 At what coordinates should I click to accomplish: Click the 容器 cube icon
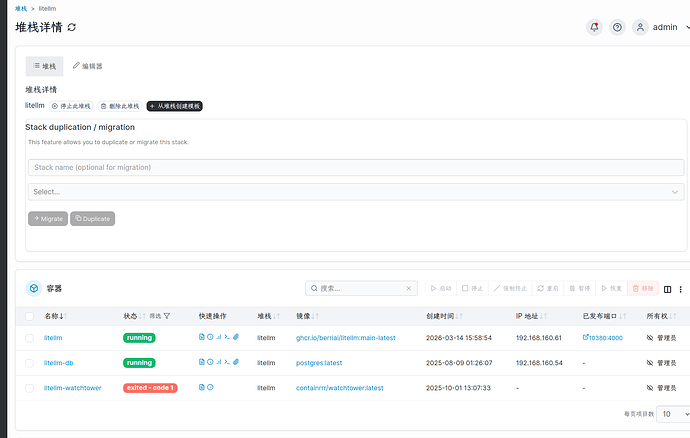tap(34, 288)
